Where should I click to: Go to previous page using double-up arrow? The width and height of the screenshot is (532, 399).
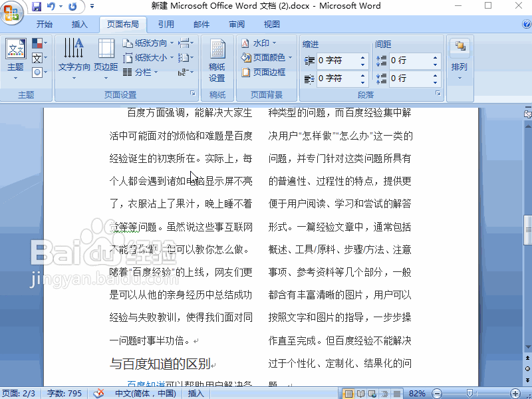click(527, 358)
